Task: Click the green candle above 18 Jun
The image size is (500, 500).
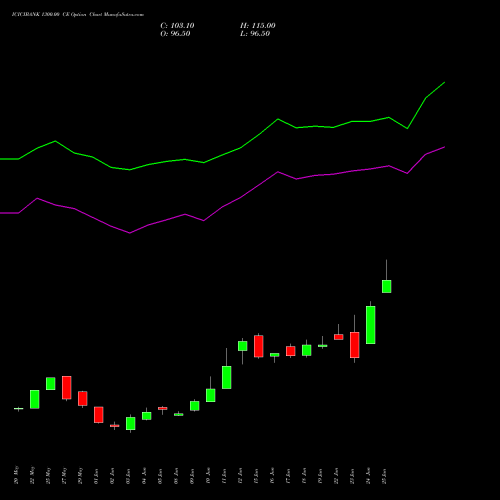Action: 307,350
